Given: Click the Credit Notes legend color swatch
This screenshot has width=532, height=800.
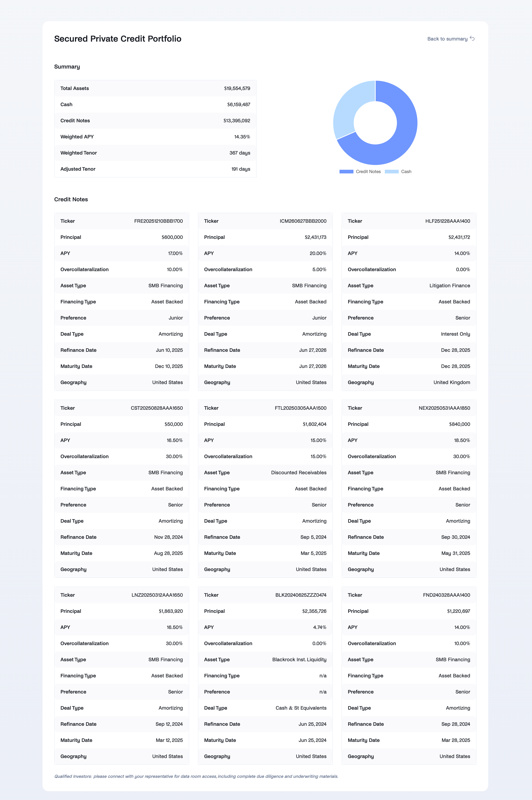Looking at the screenshot, I should (346, 172).
